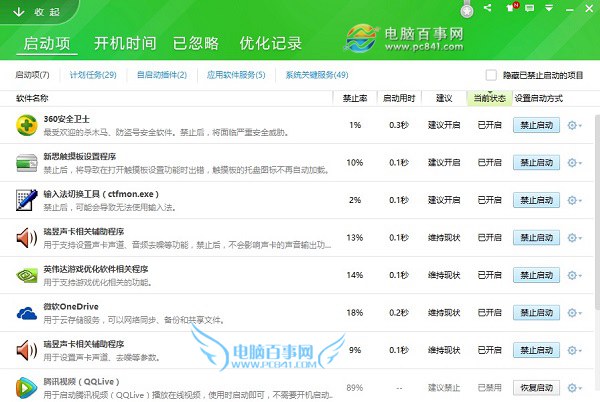Screen dimensions: 600x402
Task: Check the 隐藏已禁止启动的项目 checkbox
Action: [490, 75]
